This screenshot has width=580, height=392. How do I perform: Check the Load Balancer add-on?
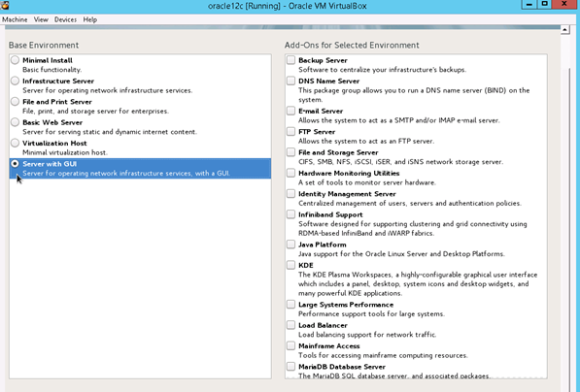click(291, 325)
